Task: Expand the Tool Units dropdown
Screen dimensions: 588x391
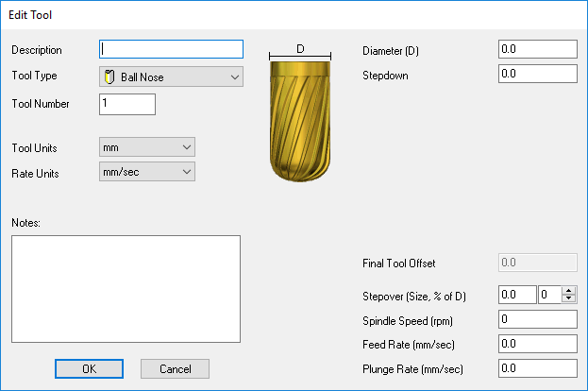Action: (x=146, y=146)
